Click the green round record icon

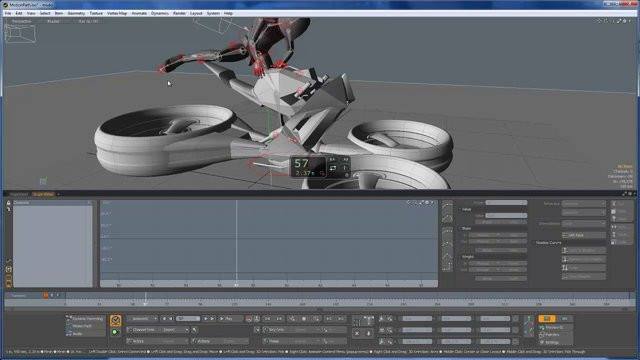(115, 332)
